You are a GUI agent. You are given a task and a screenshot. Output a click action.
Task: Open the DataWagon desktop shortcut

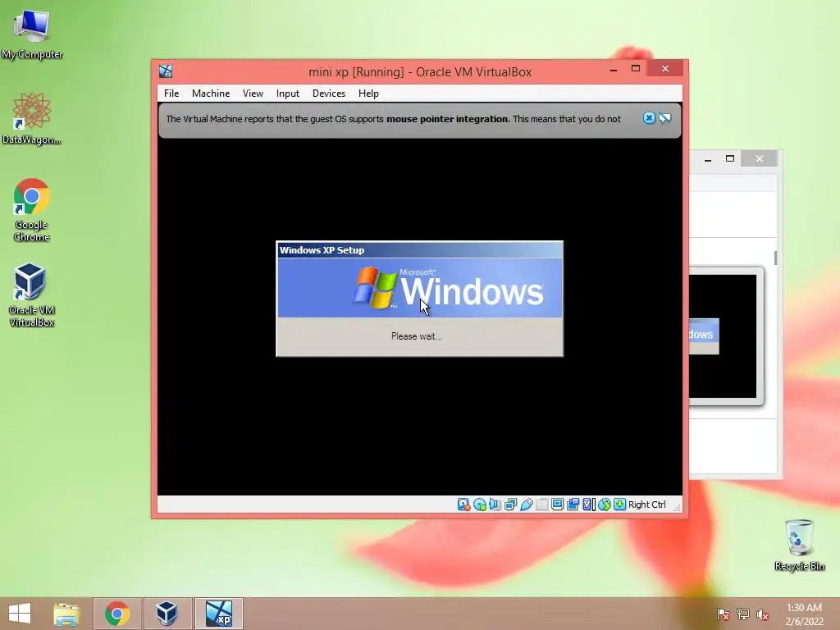pos(32,118)
